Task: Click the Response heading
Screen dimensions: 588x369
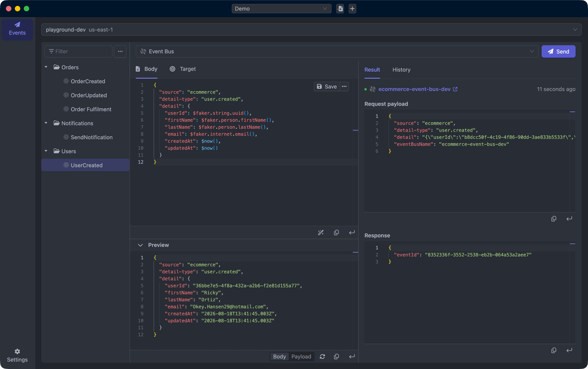Action: coord(377,236)
